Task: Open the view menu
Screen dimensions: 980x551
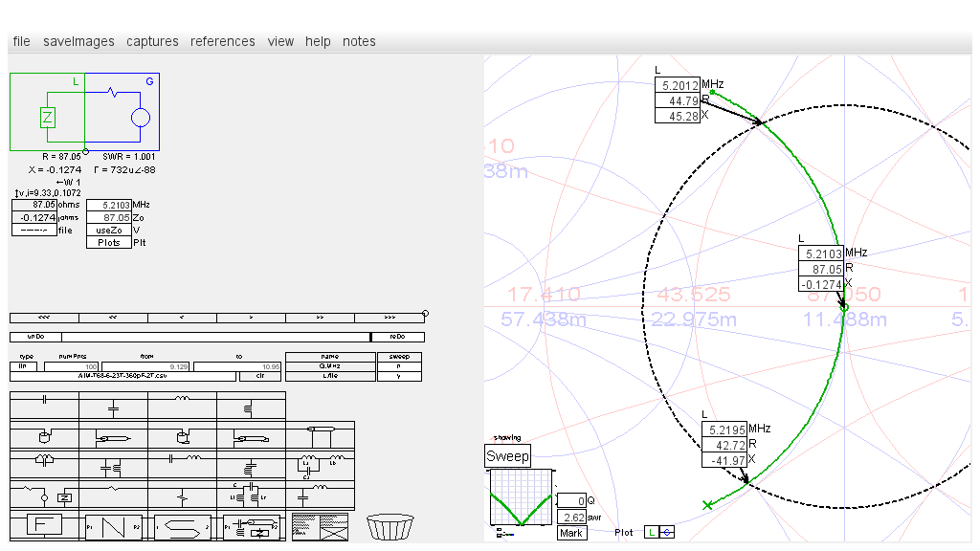Action: pos(280,41)
